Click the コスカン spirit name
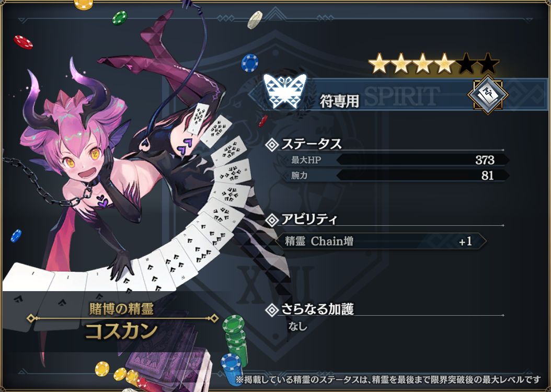The height and width of the screenshot is (392, 551). [x=122, y=331]
